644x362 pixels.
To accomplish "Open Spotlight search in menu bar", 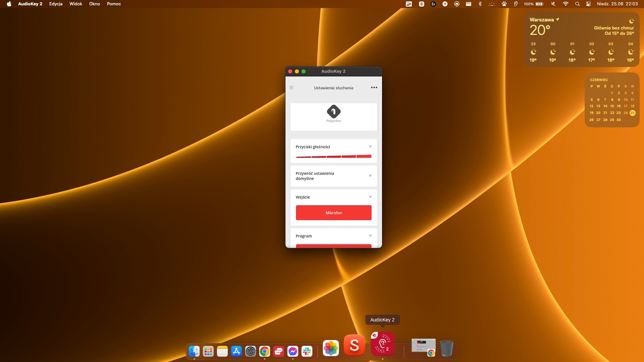I will pos(577,4).
